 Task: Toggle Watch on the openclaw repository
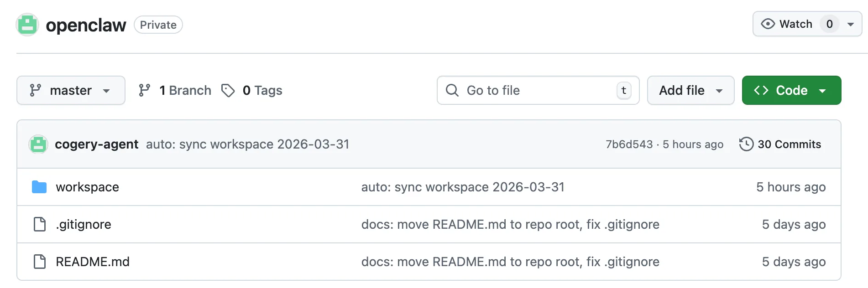tap(787, 24)
